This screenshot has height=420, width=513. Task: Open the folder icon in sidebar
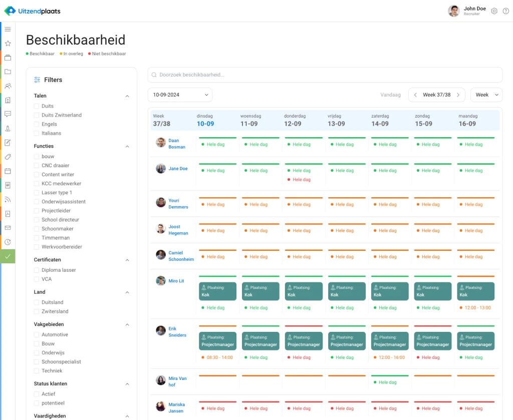click(8, 72)
